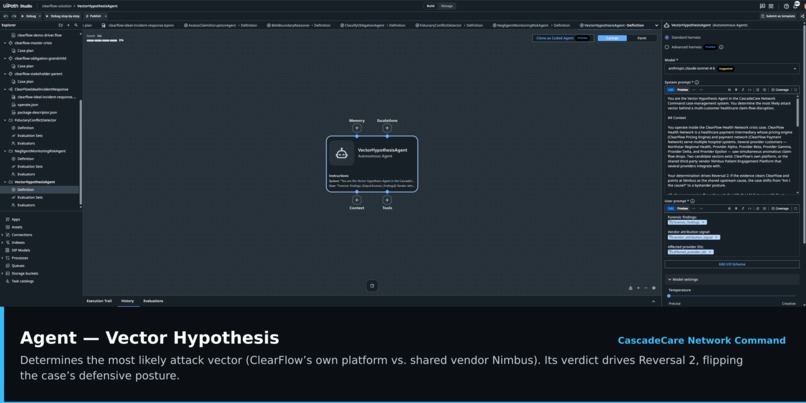806x403 pixels.
Task: Open the tab overflow chevron dropdown
Action: tap(656, 25)
